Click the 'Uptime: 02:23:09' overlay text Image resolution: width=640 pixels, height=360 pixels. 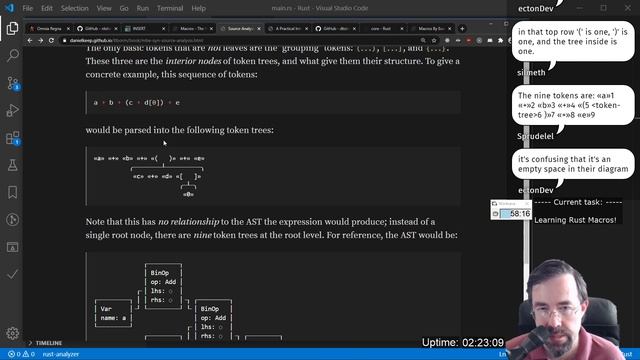462,342
